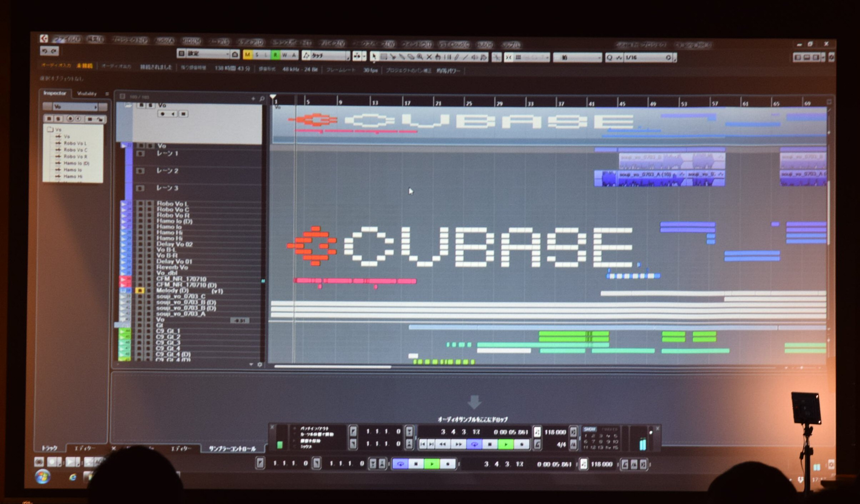
Task: Expand the Vo track name in the Inspector
Action: tap(95, 107)
